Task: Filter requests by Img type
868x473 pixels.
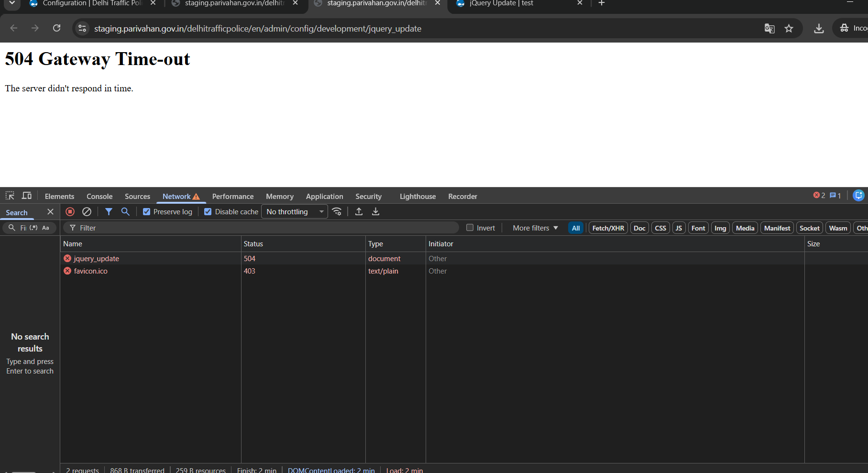Action: (720, 228)
